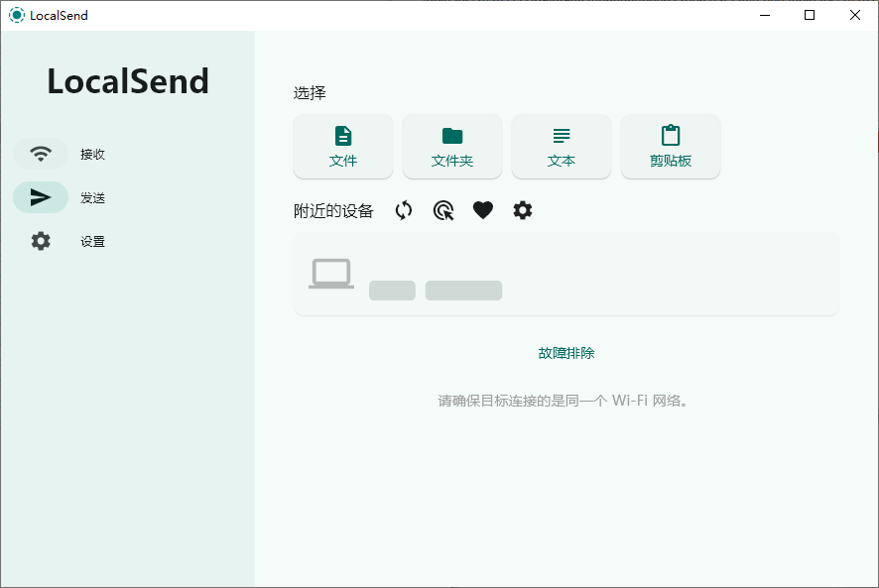
Task: Click the LocalSend logo in the title bar
Action: 15,15
